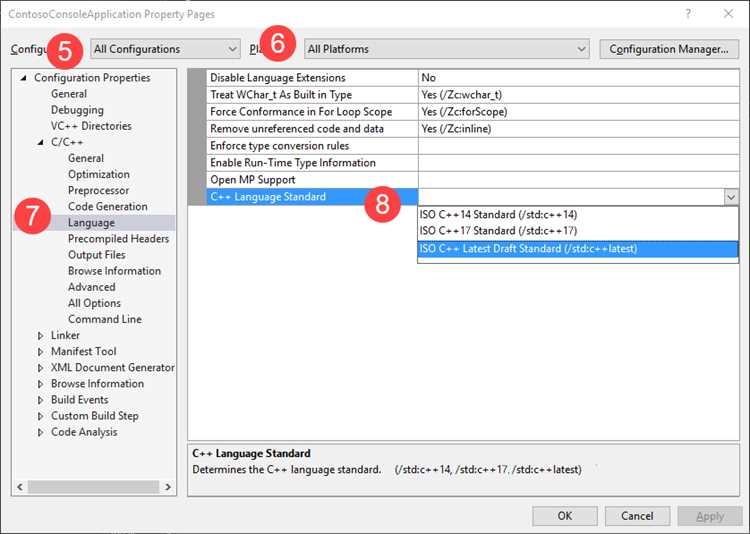Collapse the Configuration Properties node

[23, 78]
